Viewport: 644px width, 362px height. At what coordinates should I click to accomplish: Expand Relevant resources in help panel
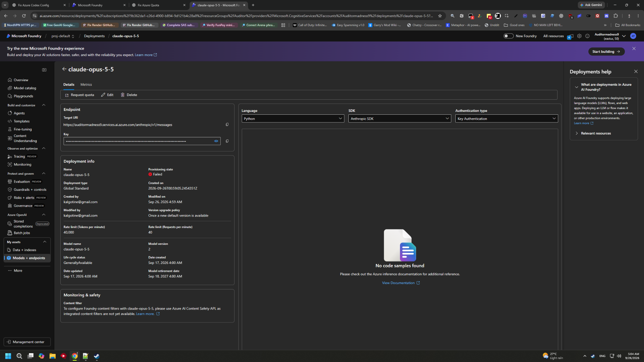click(596, 133)
